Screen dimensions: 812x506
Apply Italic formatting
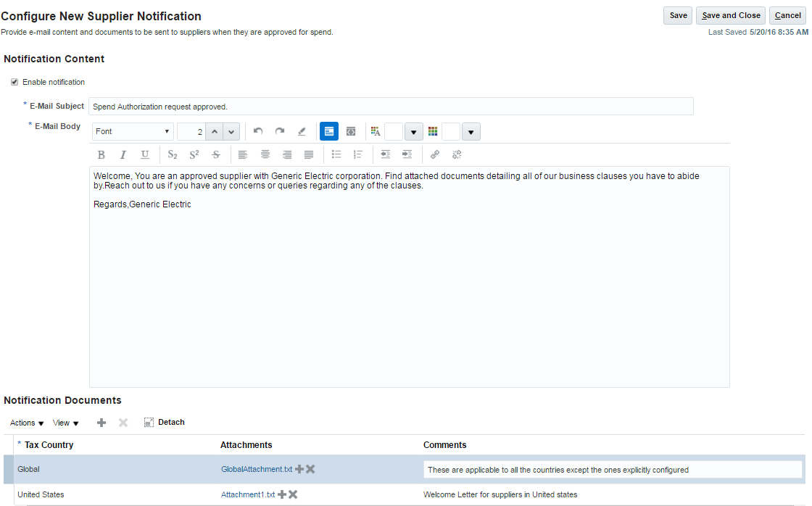123,154
